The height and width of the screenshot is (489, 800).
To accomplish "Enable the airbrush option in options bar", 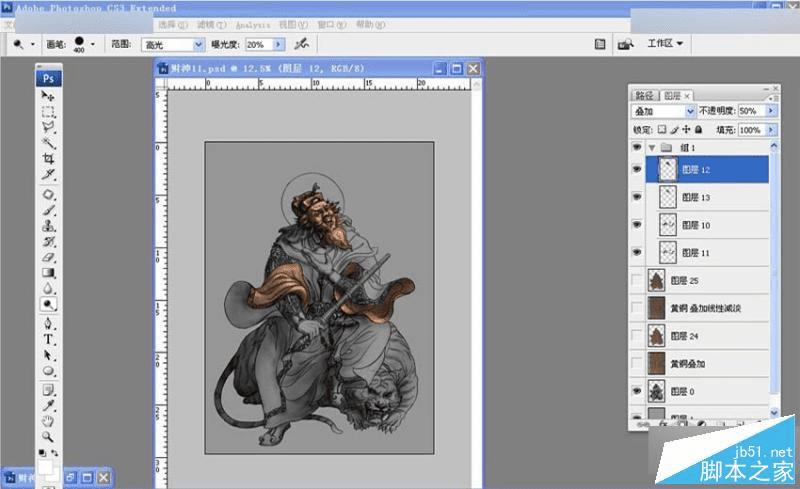I will 301,44.
